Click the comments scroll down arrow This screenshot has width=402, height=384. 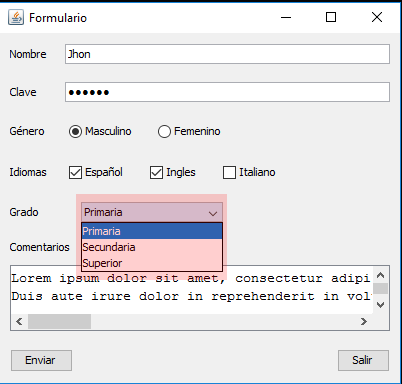click(x=380, y=304)
